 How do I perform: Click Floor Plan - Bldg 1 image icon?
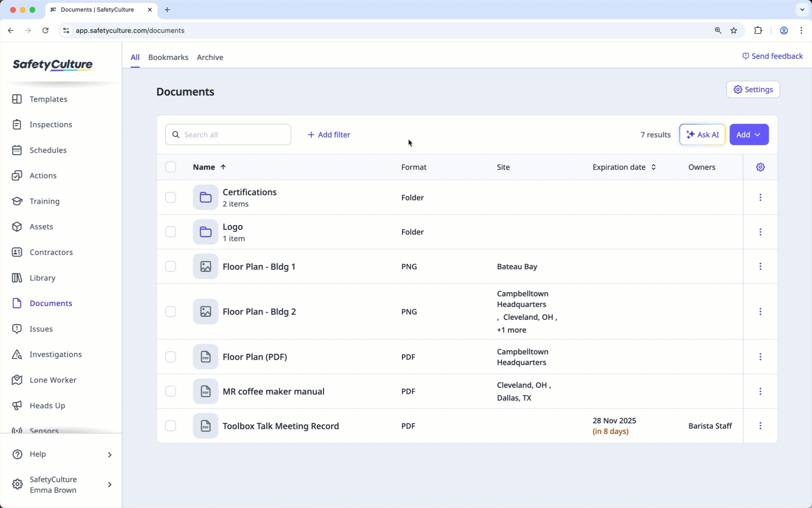click(205, 267)
